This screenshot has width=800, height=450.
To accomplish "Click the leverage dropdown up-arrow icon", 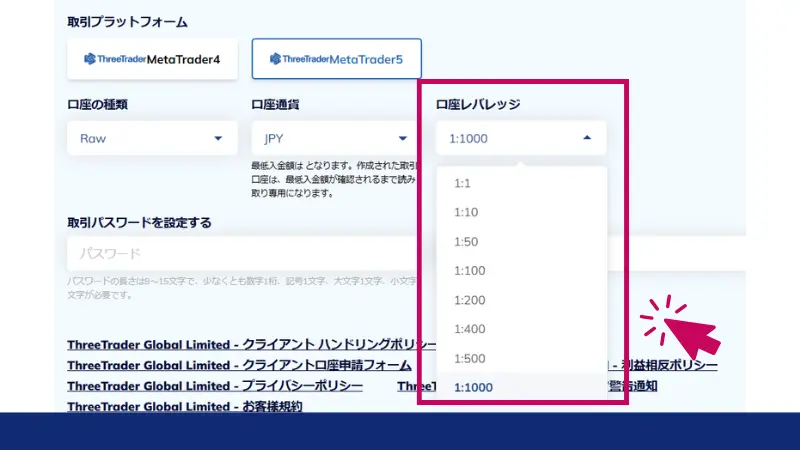I will pos(587,138).
